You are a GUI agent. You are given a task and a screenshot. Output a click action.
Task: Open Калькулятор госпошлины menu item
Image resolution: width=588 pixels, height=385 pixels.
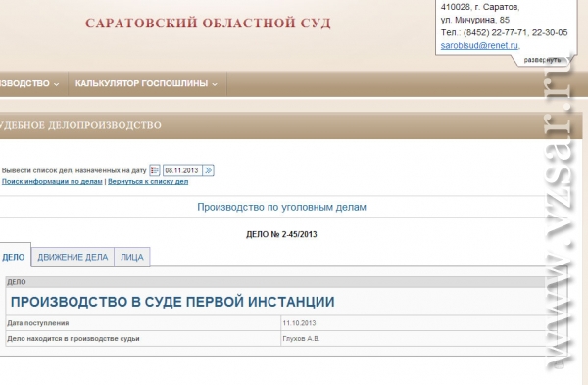(142, 83)
